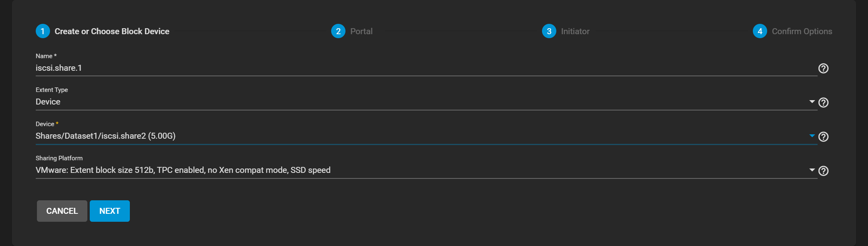Focus the Name field containing iscsi.share.1

tap(425, 68)
